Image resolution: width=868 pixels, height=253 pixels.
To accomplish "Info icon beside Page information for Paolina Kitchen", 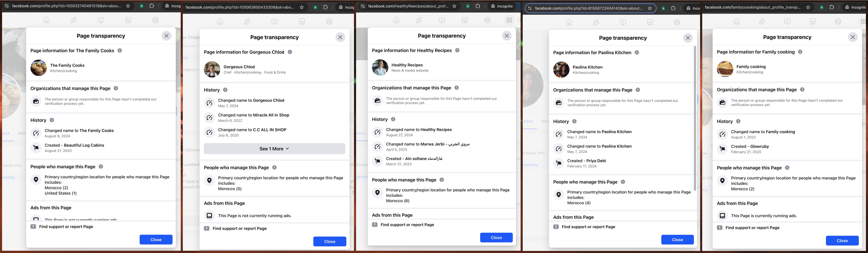I will pos(636,53).
